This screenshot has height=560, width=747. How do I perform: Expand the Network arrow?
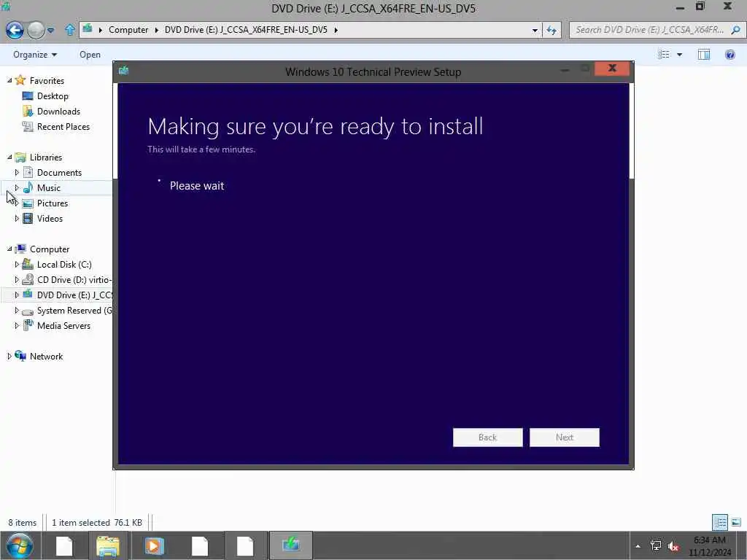point(9,356)
